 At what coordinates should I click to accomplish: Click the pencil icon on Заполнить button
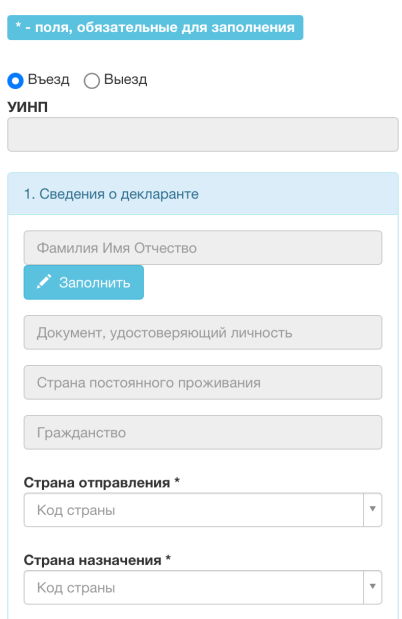click(44, 282)
